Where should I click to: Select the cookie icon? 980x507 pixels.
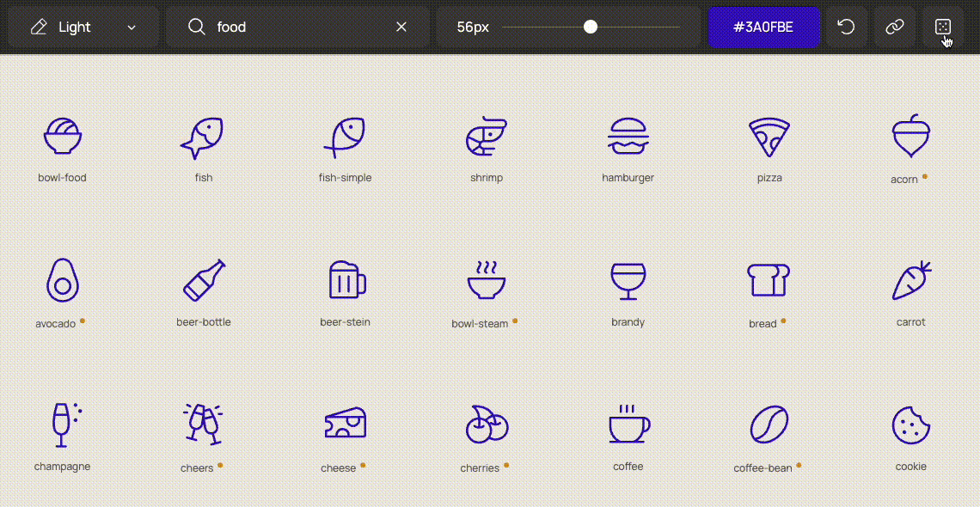coord(910,425)
